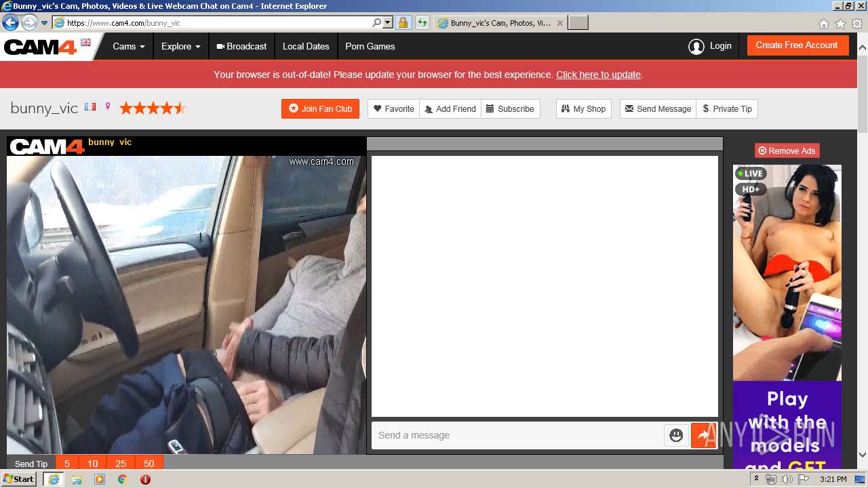
Task: Send a tip of 5
Action: tap(67, 464)
